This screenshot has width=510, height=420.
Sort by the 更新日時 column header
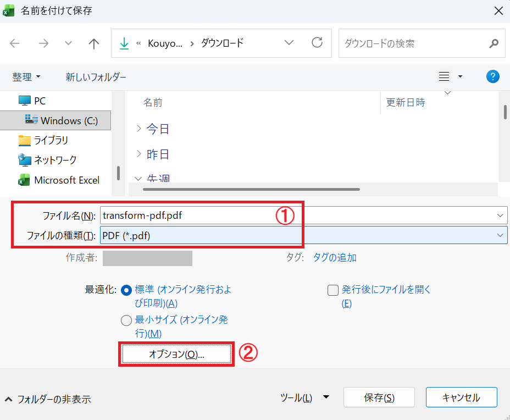point(406,102)
